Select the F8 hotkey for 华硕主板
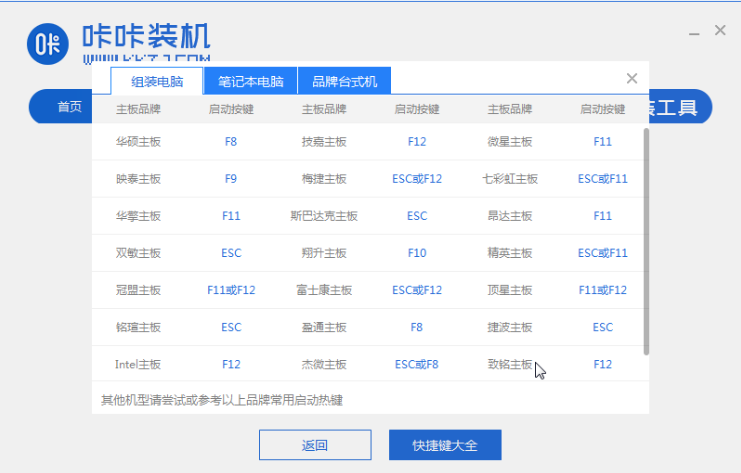The width and height of the screenshot is (741, 473). coord(231,142)
